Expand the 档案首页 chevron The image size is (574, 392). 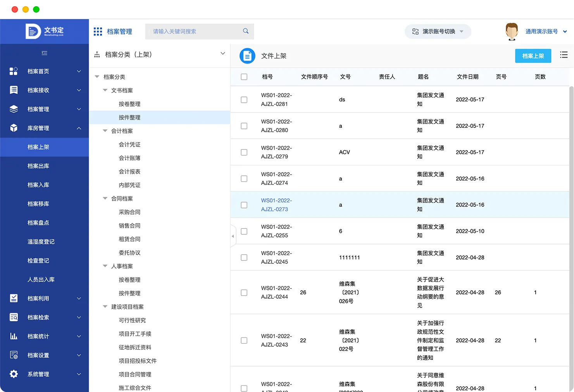point(79,71)
